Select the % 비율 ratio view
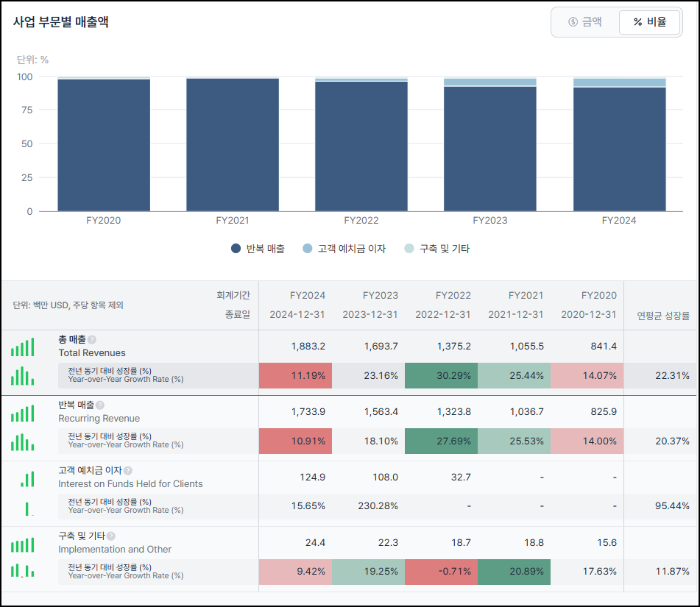 click(649, 22)
